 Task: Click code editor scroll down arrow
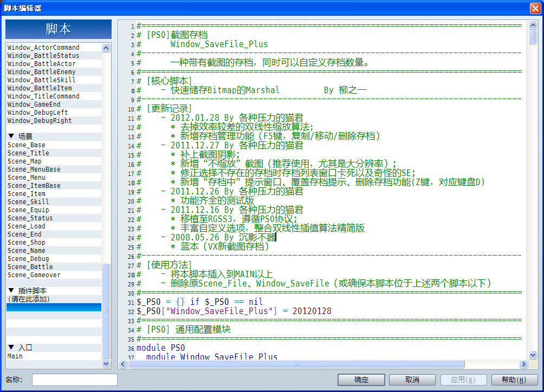pyautogui.click(x=533, y=355)
